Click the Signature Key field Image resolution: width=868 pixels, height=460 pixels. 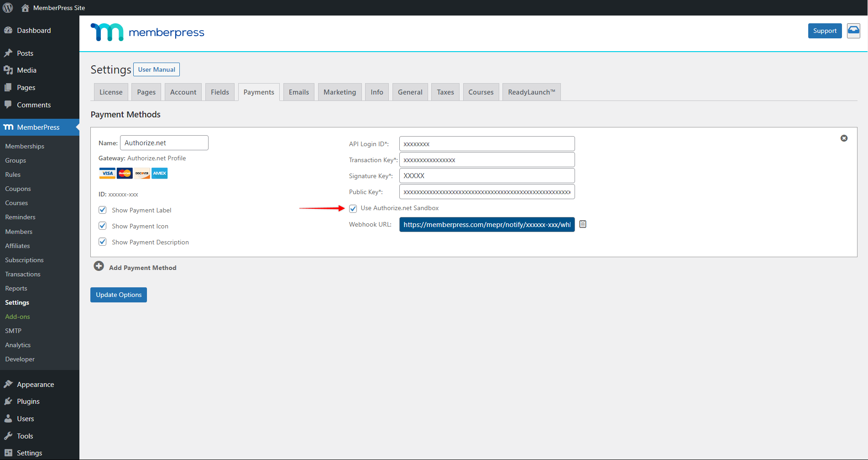pos(487,176)
